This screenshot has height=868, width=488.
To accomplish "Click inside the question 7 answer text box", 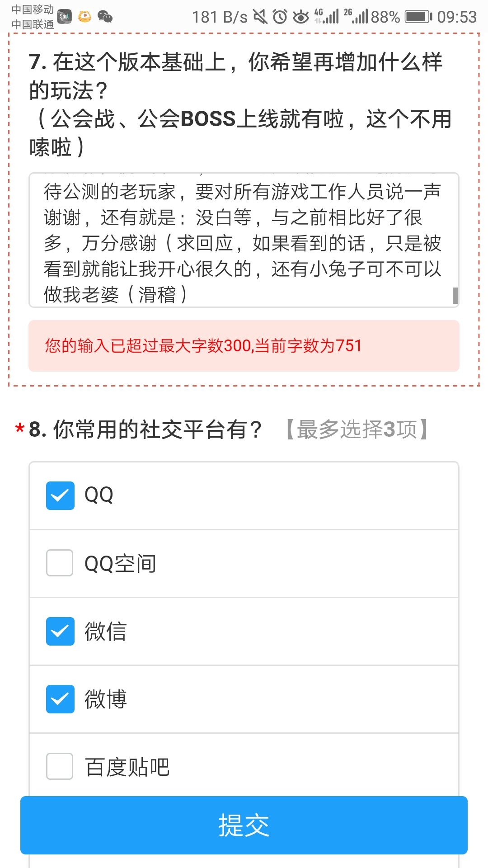I will [244, 240].
